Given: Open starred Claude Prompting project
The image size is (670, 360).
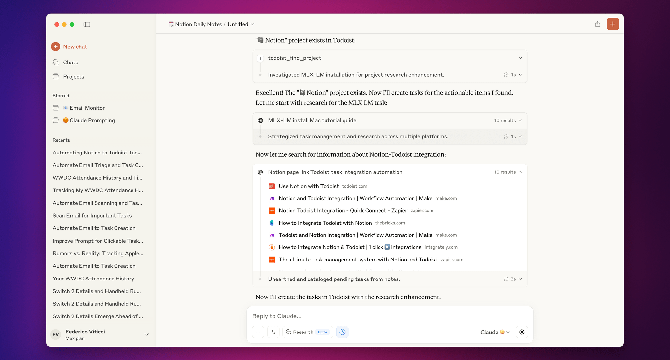Looking at the screenshot, I should tap(84, 120).
